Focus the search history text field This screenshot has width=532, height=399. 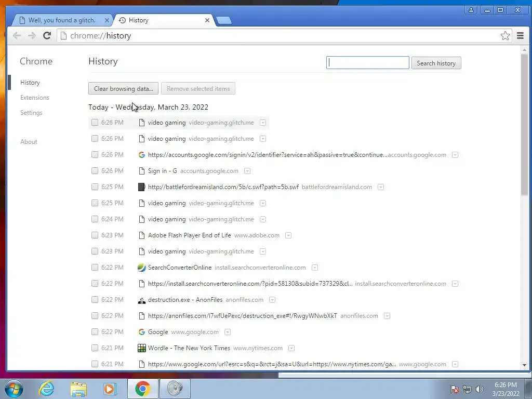[367, 63]
